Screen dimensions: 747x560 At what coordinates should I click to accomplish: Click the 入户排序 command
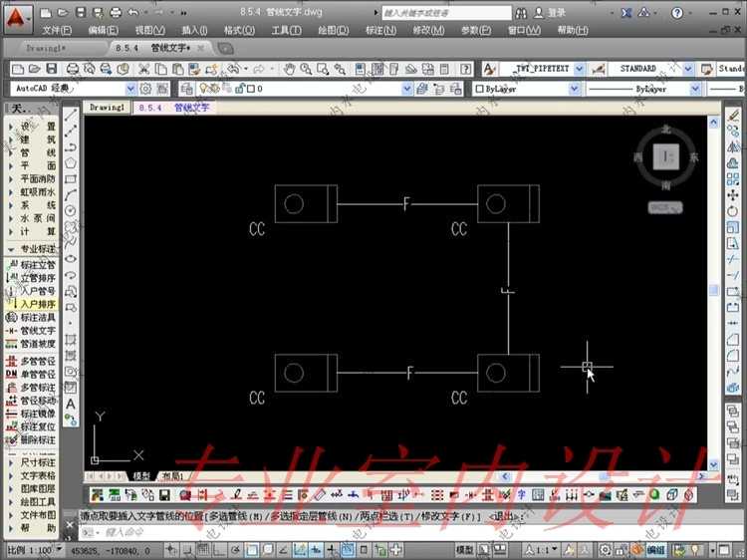(x=31, y=304)
